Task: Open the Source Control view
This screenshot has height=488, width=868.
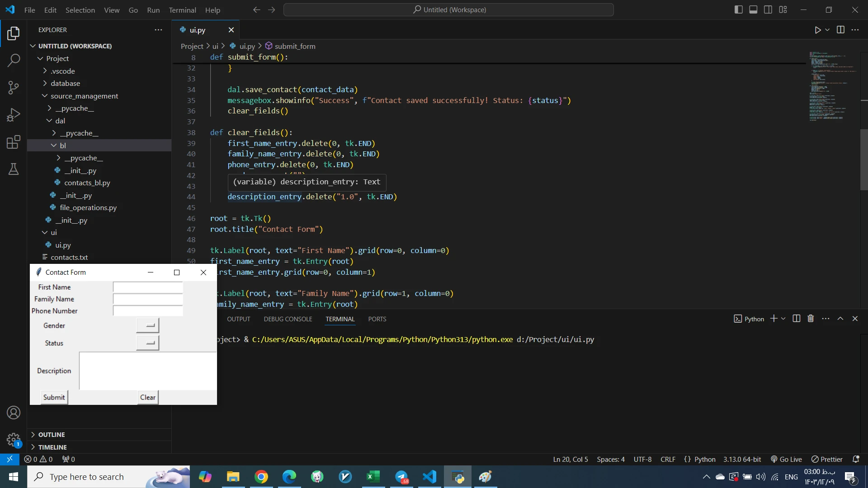Action: [x=14, y=88]
